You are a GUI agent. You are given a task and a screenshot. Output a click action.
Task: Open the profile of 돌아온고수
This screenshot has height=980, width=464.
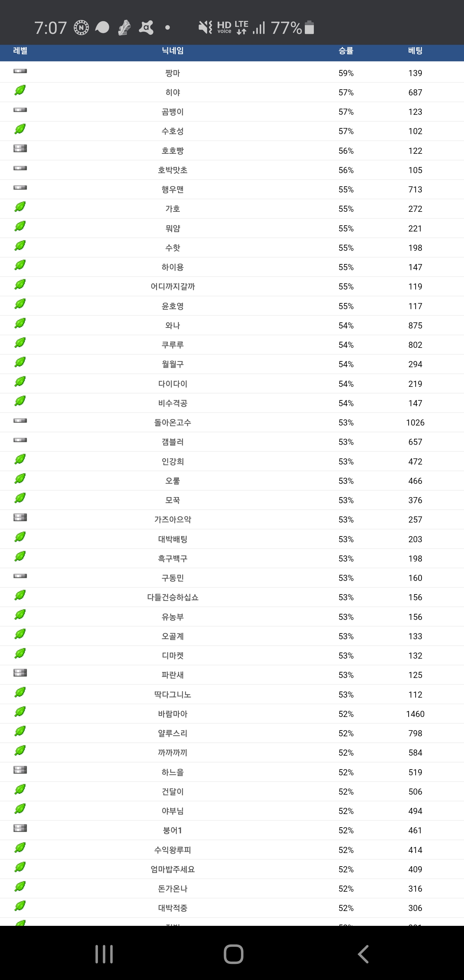point(173,423)
